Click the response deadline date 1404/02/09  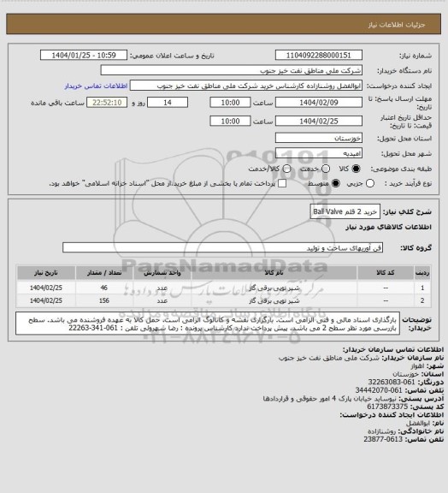(x=319, y=103)
